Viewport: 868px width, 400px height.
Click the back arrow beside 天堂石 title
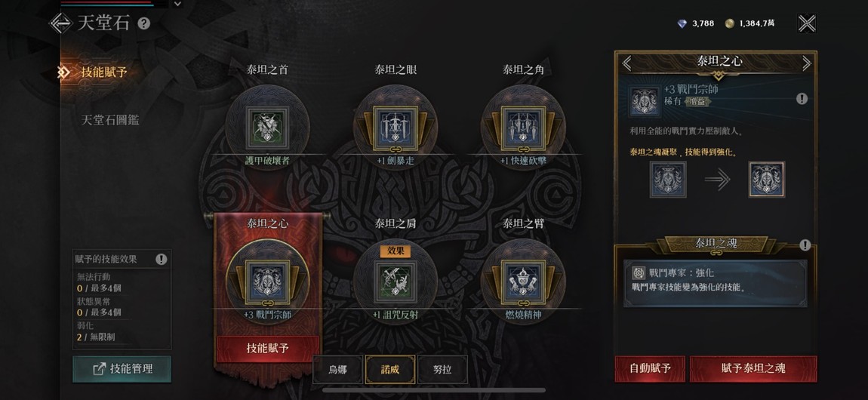pos(61,23)
